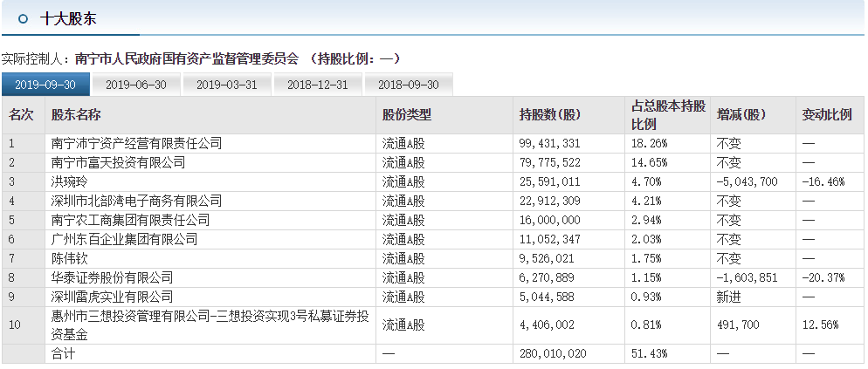Click the change value -5,043,700
The width and height of the screenshot is (868, 369).
pos(747,182)
